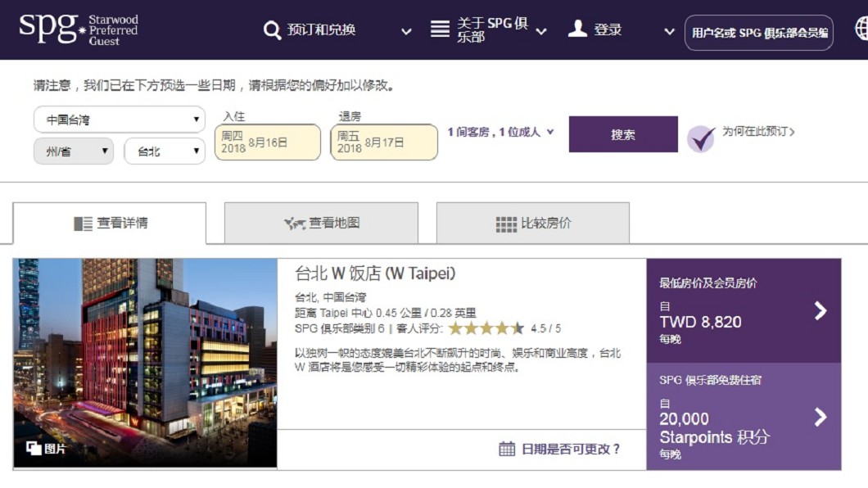Screen dimensions: 868x488
Task: Click the globe language icon
Action: (x=861, y=29)
